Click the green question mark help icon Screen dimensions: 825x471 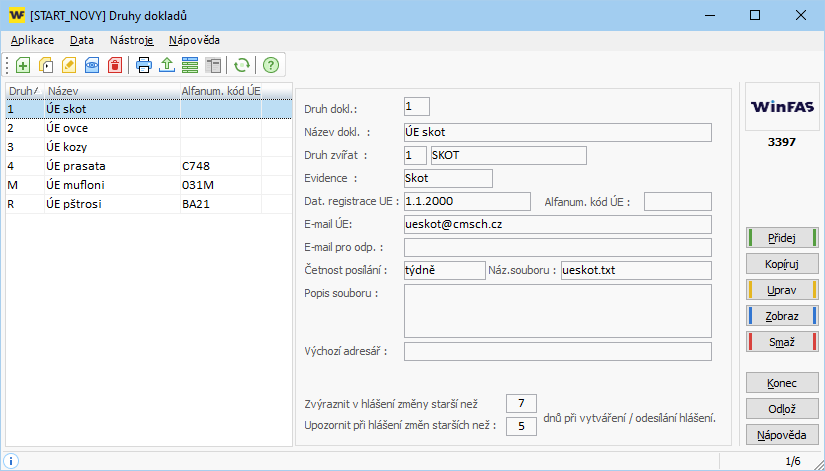pos(270,65)
